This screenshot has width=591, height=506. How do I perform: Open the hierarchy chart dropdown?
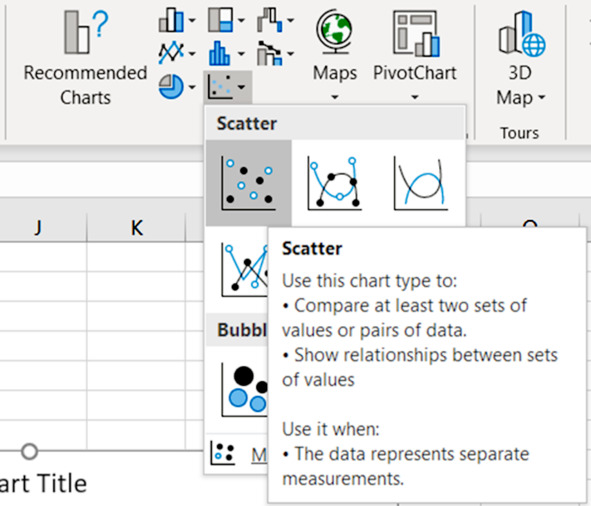click(226, 20)
